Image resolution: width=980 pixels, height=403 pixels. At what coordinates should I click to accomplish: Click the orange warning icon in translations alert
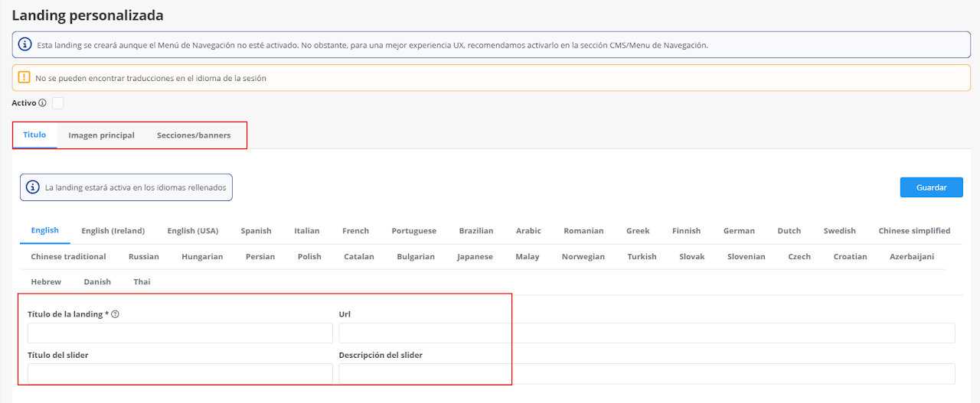(x=24, y=78)
